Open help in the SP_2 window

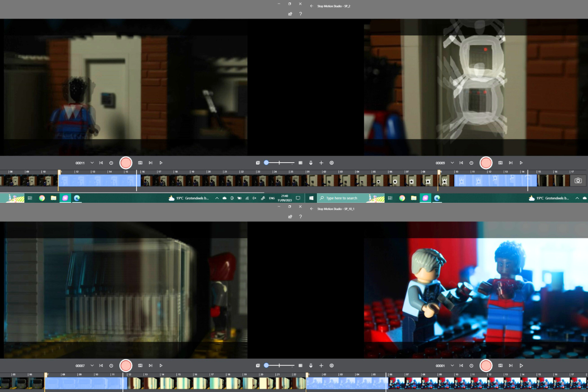pyautogui.click(x=300, y=14)
